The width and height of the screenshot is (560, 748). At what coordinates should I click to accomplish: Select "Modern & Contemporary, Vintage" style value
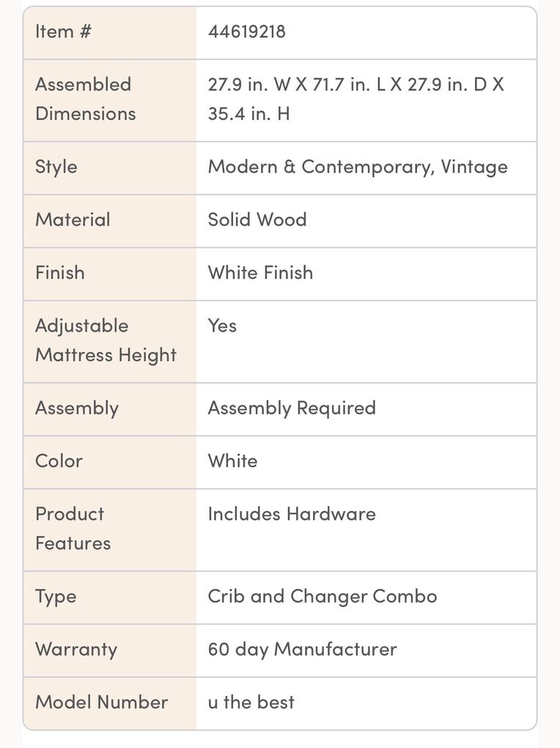[x=358, y=166]
